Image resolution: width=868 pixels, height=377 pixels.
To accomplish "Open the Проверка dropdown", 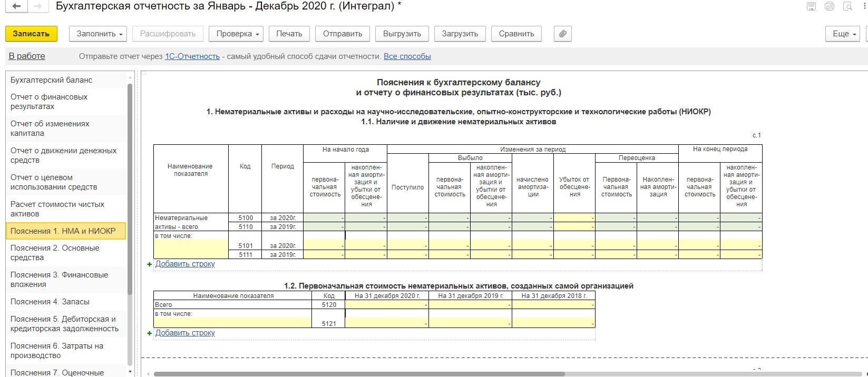I will tap(236, 34).
